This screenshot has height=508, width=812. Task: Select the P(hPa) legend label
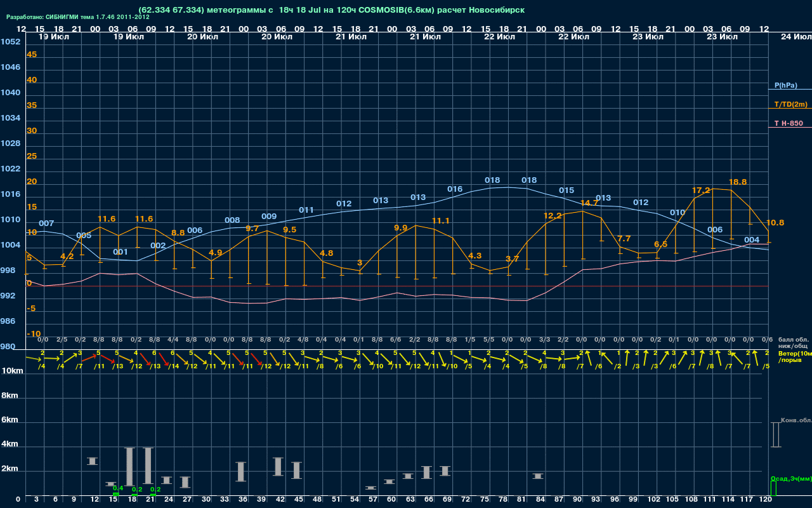(785, 85)
